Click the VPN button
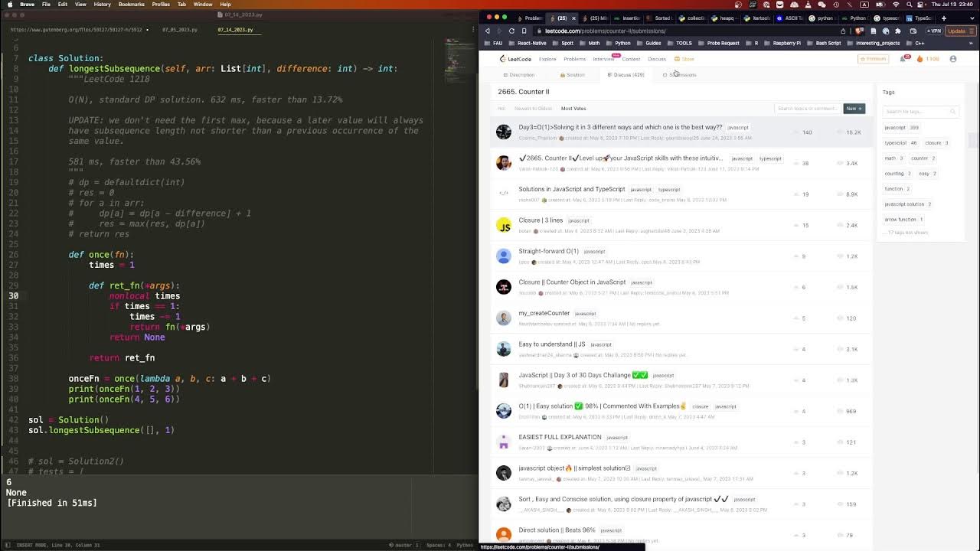 (x=933, y=31)
